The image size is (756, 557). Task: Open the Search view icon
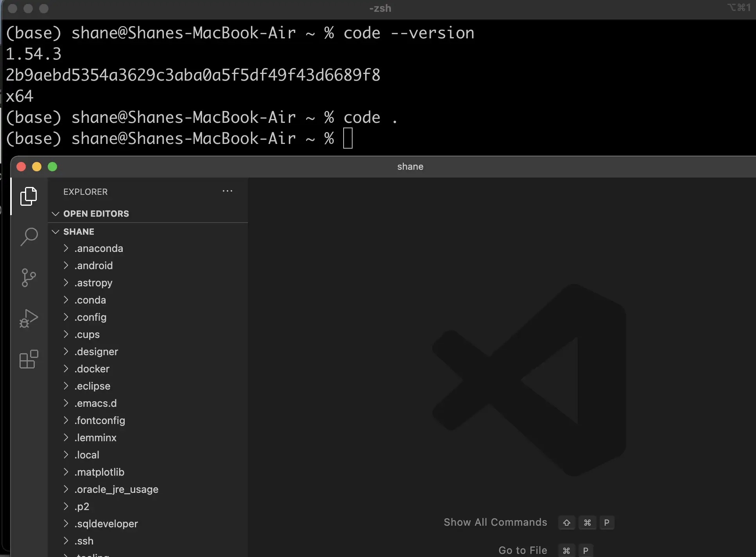(x=29, y=237)
